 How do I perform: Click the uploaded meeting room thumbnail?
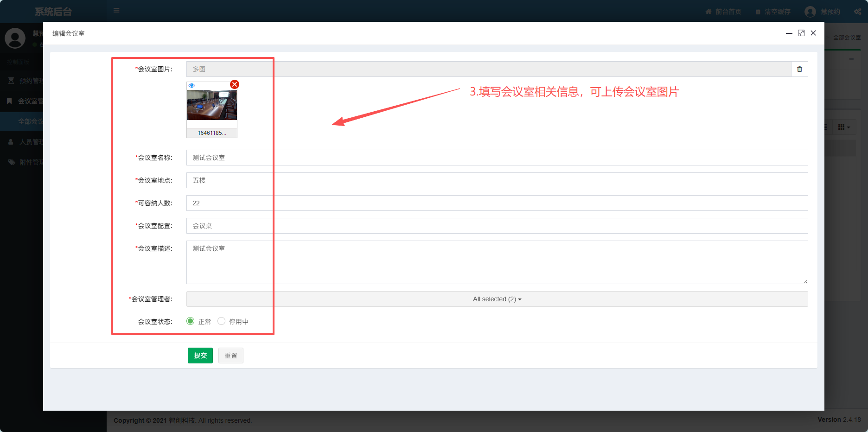tap(212, 105)
